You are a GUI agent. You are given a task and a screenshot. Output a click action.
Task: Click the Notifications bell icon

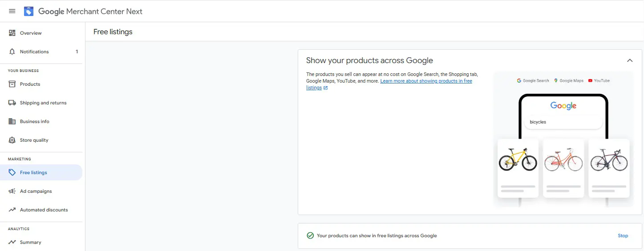(x=12, y=52)
